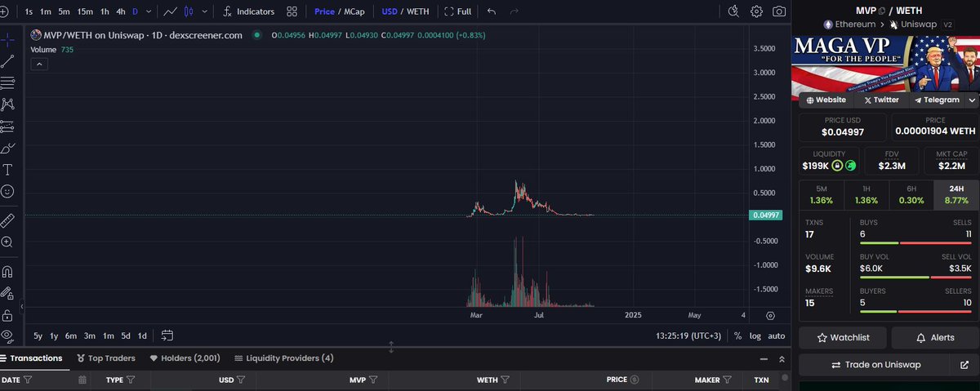
Task: Click Trade on Uniswap button
Action: (x=875, y=365)
